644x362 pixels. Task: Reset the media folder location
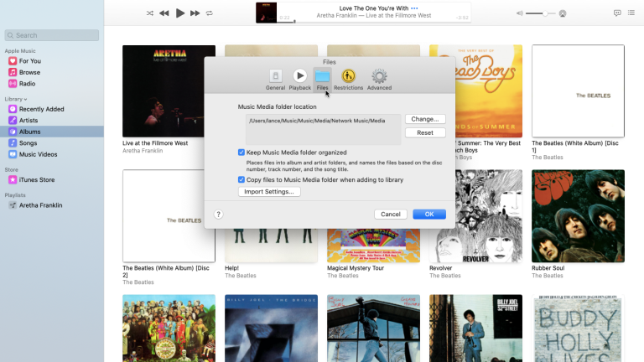[x=425, y=132]
